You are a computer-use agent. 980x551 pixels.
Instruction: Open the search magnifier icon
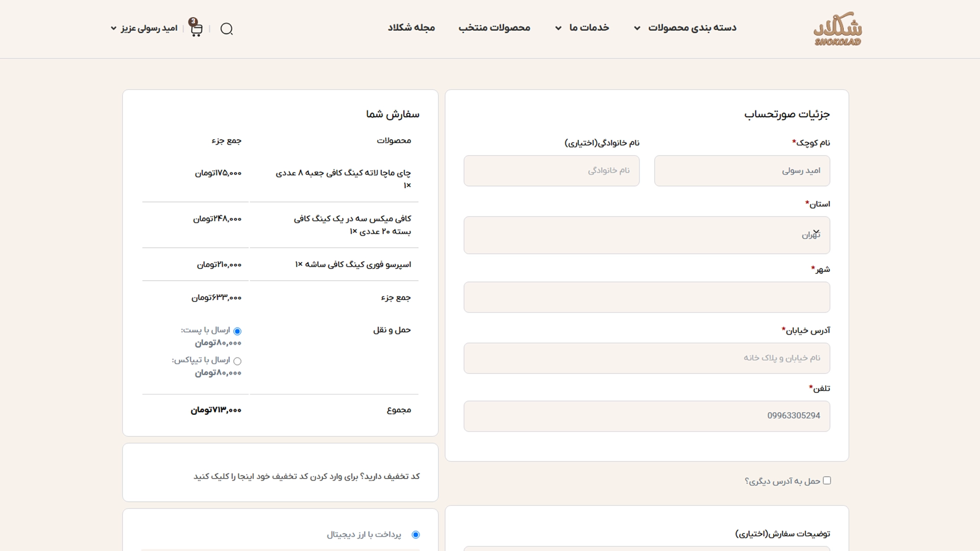tap(227, 29)
